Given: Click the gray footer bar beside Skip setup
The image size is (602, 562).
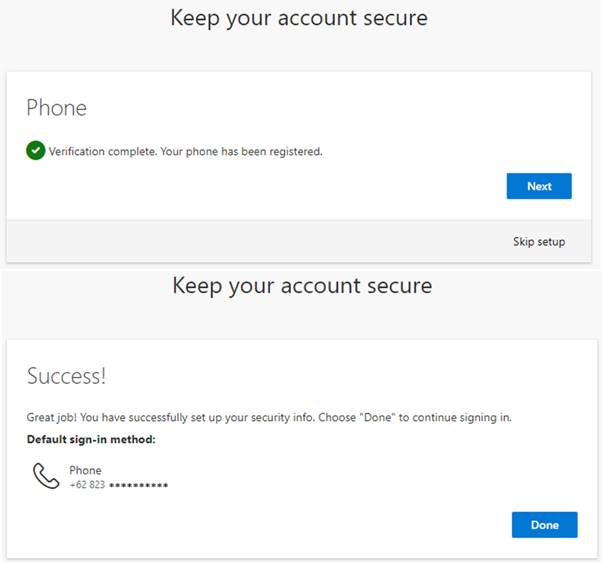Looking at the screenshot, I should coord(250,241).
